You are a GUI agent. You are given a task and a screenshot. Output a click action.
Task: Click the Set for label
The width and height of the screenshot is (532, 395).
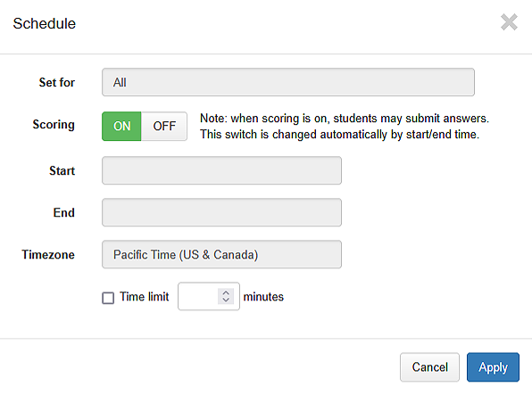tap(56, 82)
